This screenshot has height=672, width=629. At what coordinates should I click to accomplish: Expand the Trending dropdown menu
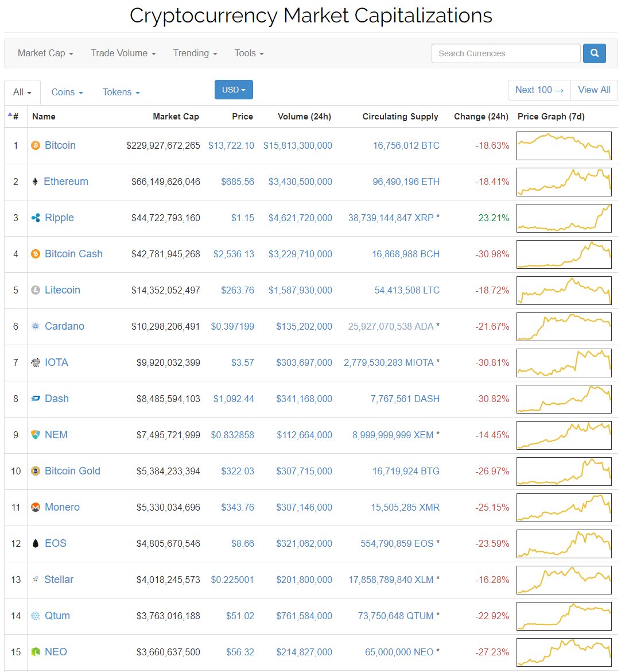(x=195, y=53)
